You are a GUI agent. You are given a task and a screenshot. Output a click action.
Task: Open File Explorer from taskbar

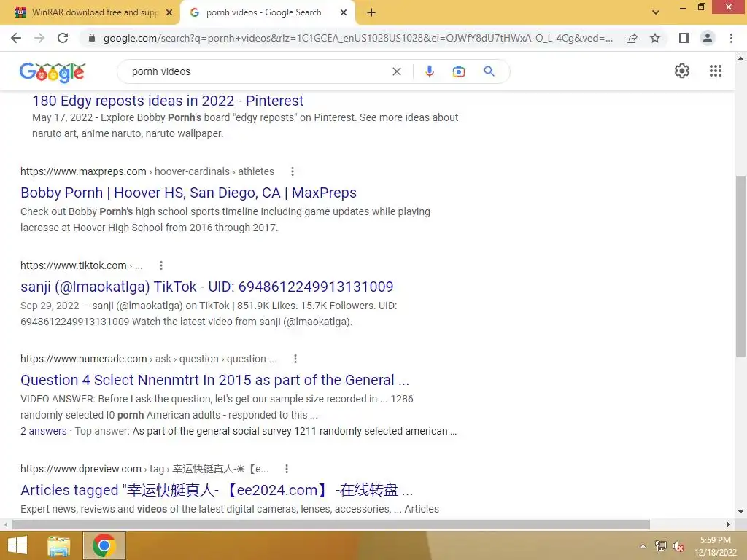click(x=59, y=545)
